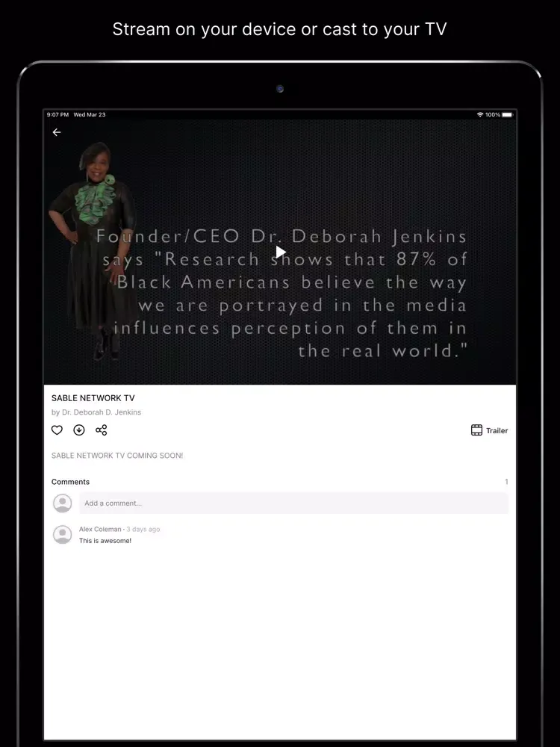Play the Sable Network TV video

tap(281, 252)
